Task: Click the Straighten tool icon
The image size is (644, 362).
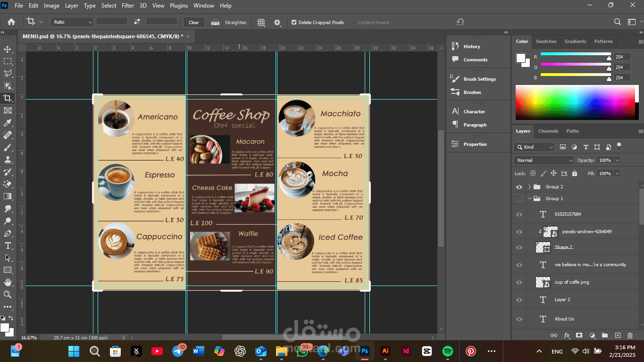Action: point(216,22)
